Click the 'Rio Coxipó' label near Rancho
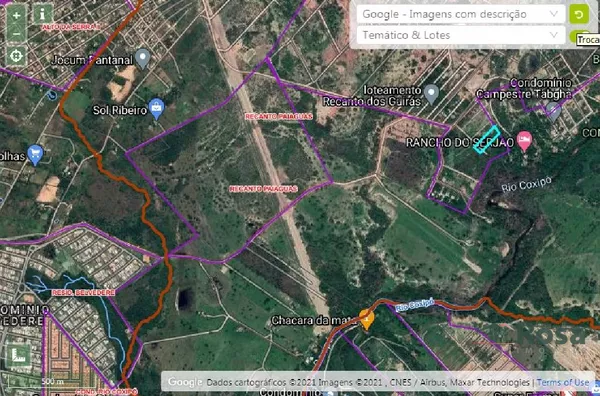600x396 pixels. 527,184
